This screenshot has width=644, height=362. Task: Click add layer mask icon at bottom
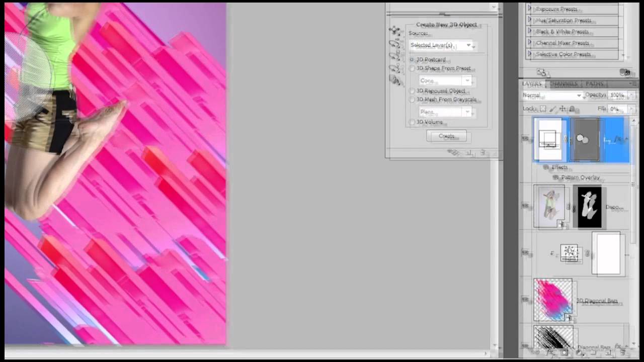pyautogui.click(x=566, y=353)
